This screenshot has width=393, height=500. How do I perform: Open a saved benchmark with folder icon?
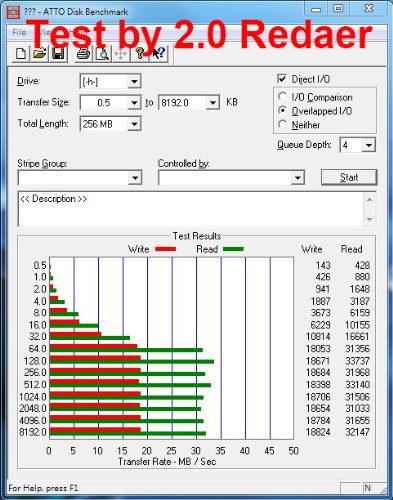(x=40, y=54)
